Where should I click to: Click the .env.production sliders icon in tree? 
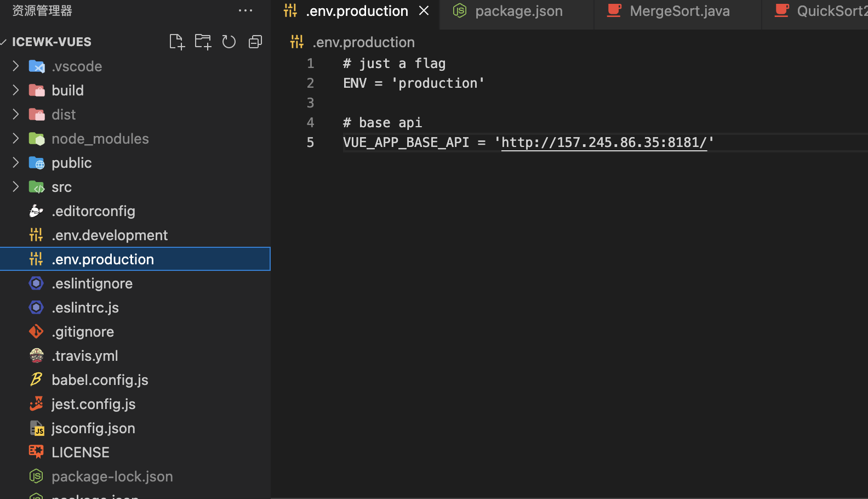(x=36, y=259)
